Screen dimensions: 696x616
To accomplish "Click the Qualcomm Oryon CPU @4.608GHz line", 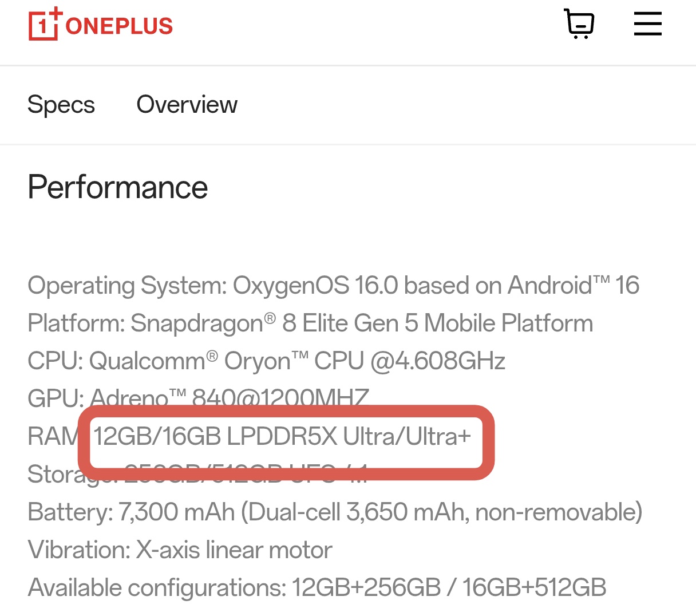I will tap(266, 361).
